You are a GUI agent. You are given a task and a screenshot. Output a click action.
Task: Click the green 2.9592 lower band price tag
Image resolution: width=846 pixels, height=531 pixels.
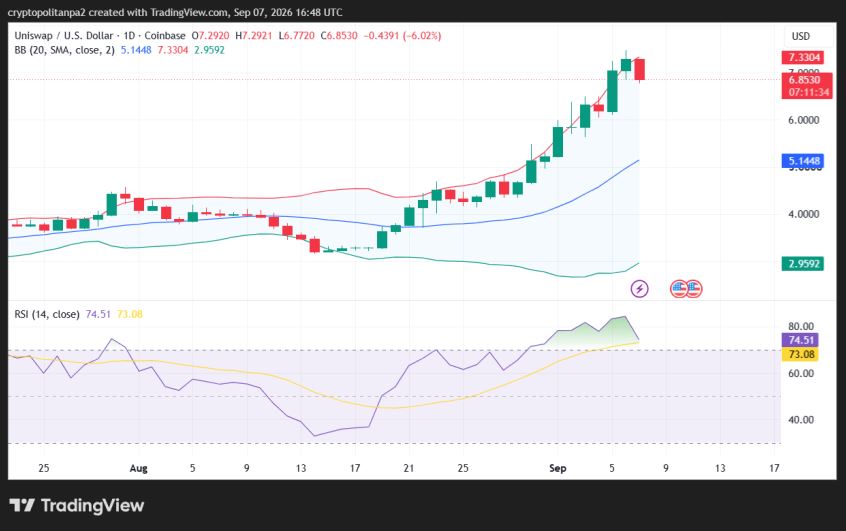803,264
